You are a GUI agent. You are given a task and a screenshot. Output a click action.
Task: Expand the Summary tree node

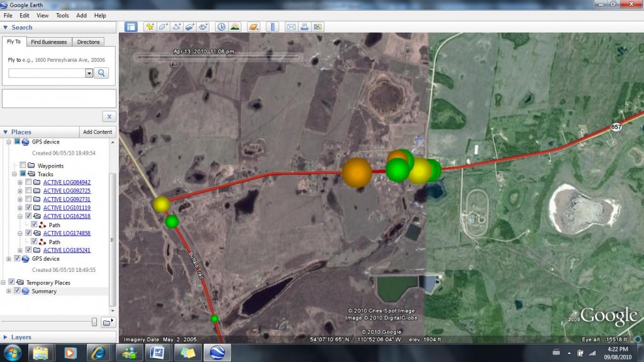(9, 291)
